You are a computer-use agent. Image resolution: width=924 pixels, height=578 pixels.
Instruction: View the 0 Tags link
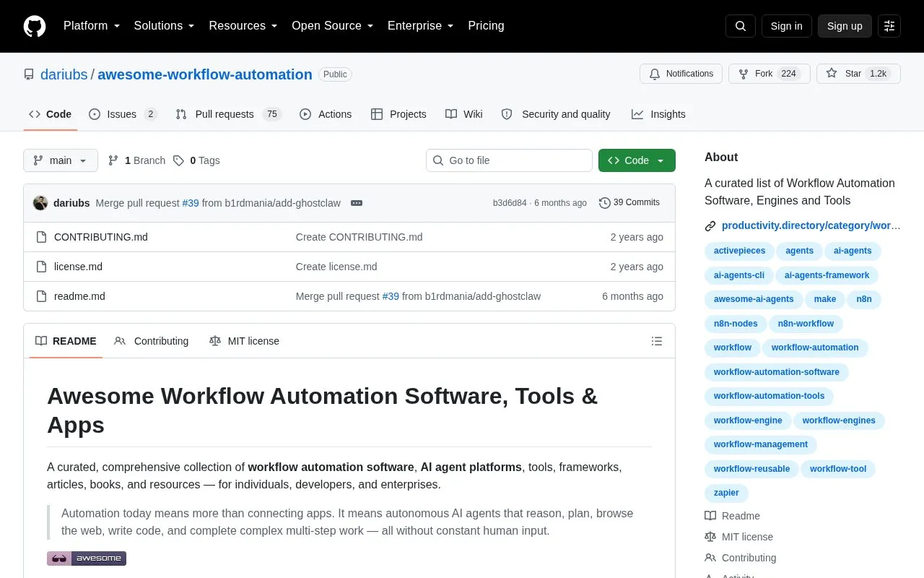pos(196,160)
